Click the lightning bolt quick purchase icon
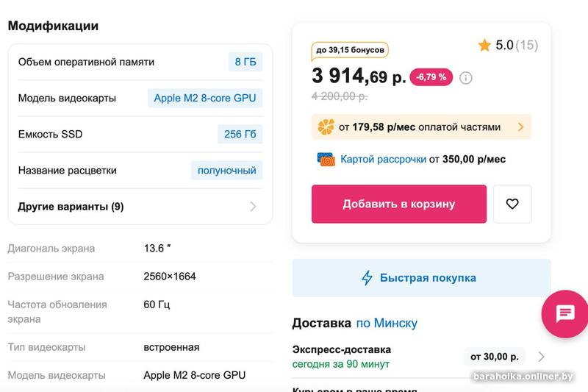Screen dimensions: 588x392 pyautogui.click(x=367, y=278)
